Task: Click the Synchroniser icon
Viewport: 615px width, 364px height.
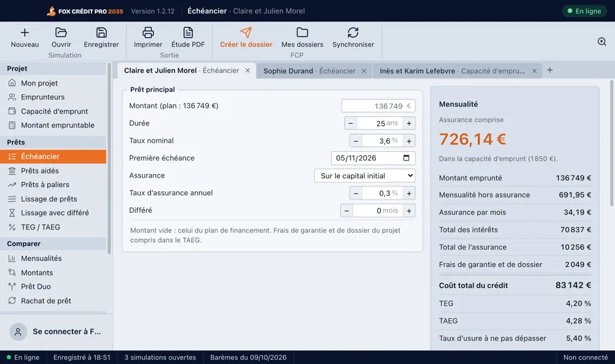Action: (x=353, y=33)
